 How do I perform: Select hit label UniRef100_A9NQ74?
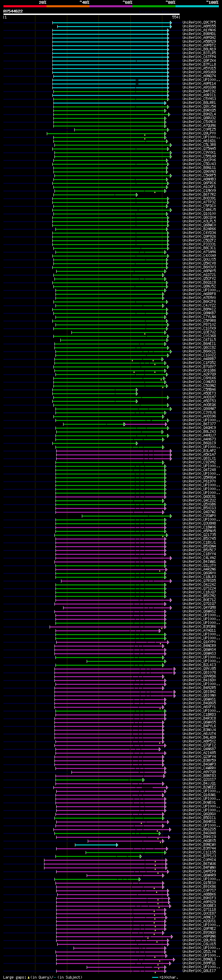[x=199, y=76]
